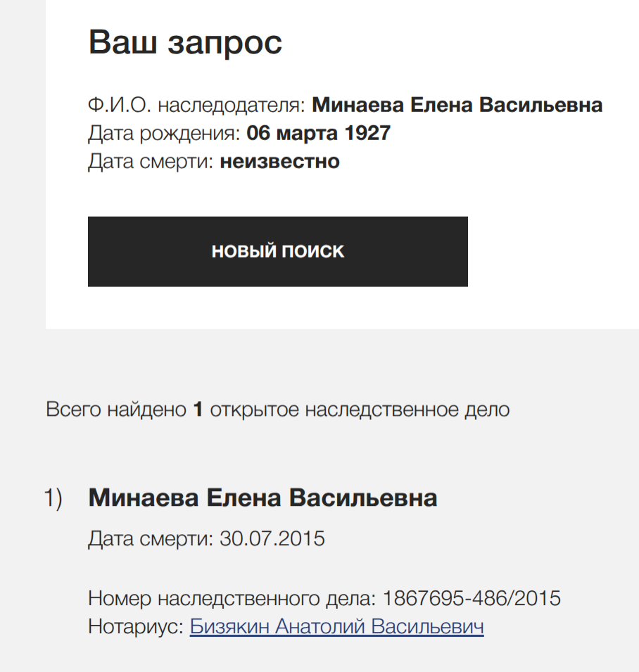
Task: Click case number 1867695-486/2015
Action: [x=472, y=598]
